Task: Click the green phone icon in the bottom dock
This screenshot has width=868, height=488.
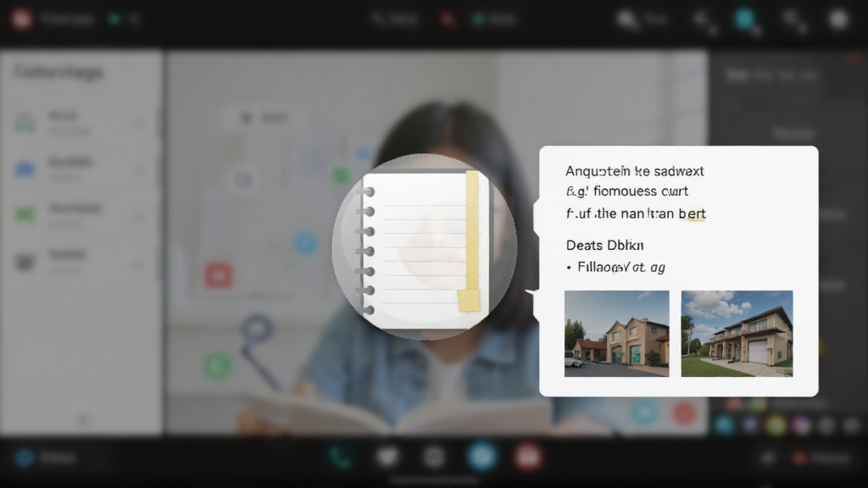Action: [339, 457]
